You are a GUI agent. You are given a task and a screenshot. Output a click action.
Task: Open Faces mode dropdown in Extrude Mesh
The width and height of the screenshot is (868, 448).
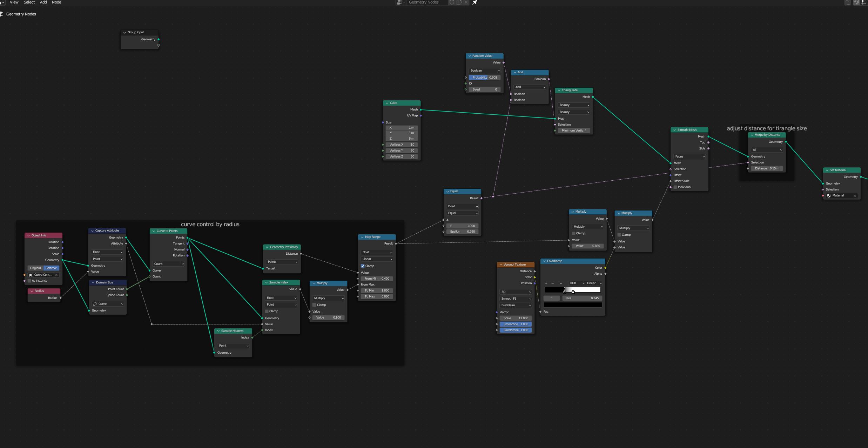[x=689, y=156]
